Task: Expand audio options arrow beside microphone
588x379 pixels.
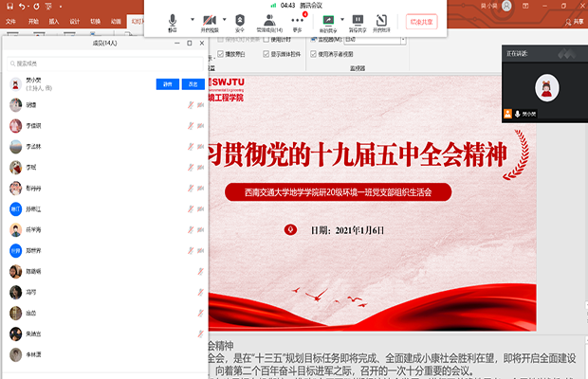Action: coord(191,20)
